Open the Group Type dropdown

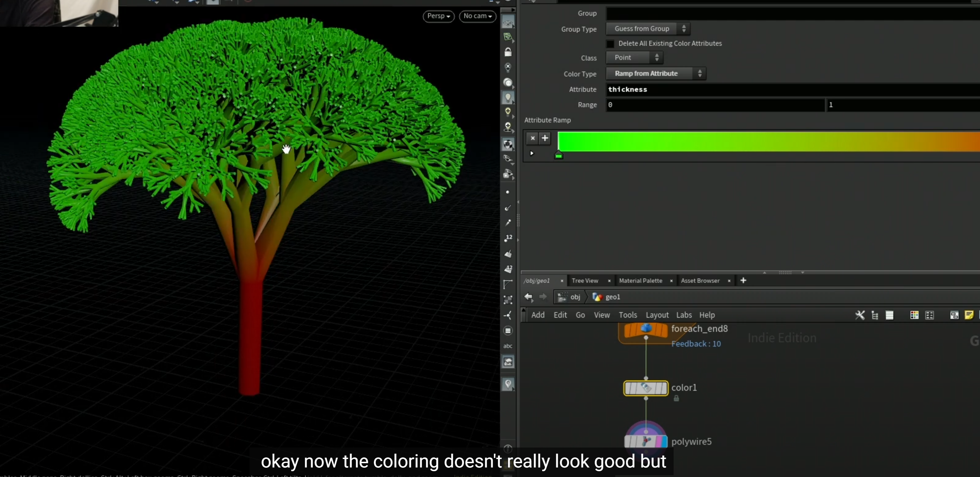[x=648, y=29]
